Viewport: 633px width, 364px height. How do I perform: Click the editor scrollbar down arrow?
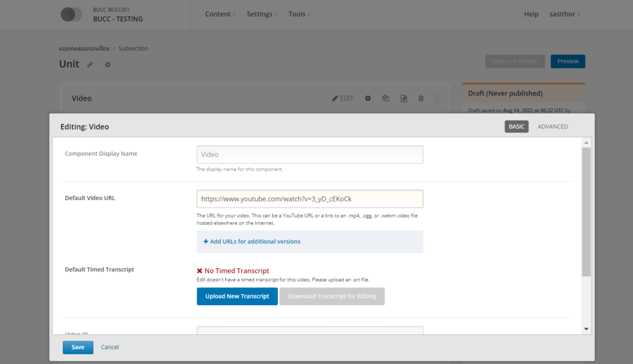pyautogui.click(x=587, y=329)
